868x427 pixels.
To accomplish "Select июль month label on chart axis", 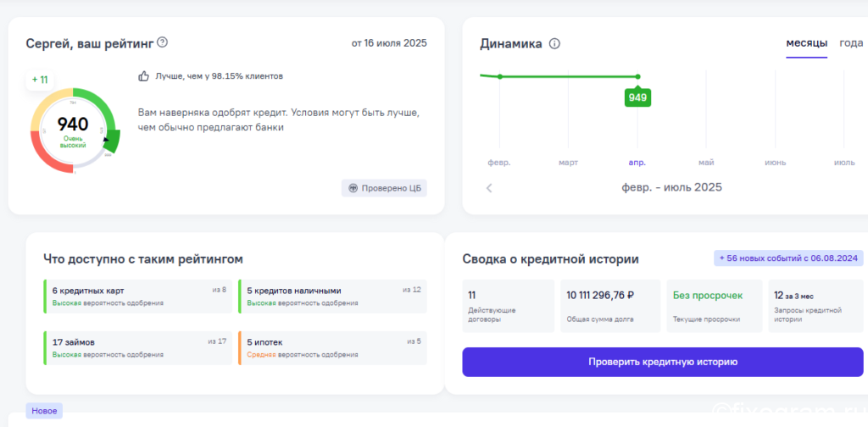I will pyautogui.click(x=844, y=163).
